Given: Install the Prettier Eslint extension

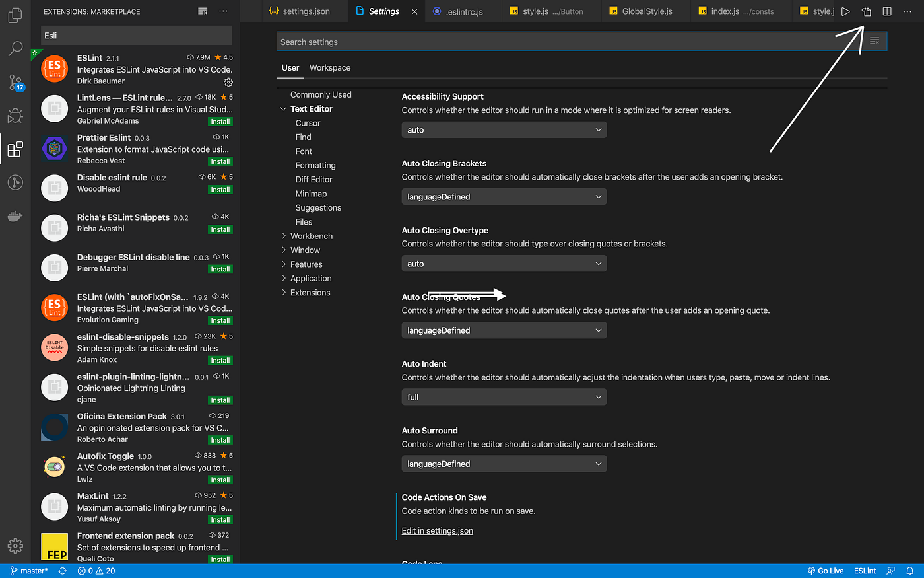Looking at the screenshot, I should tap(220, 161).
